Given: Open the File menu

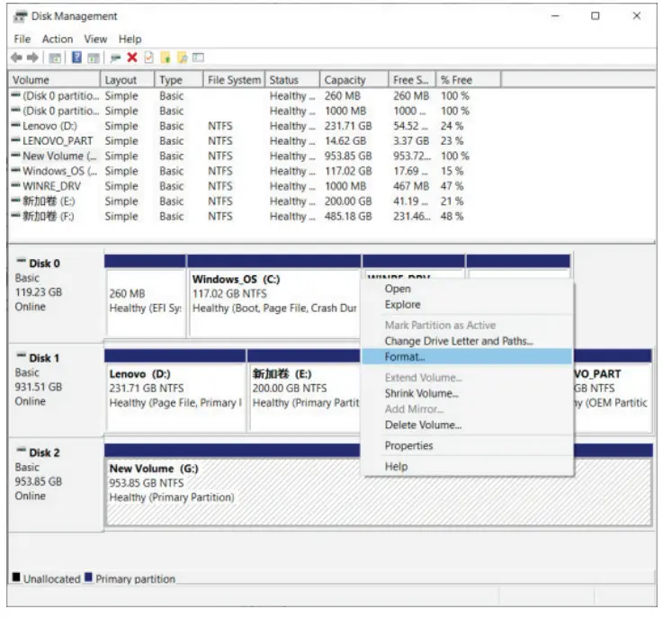Looking at the screenshot, I should pos(22,40).
